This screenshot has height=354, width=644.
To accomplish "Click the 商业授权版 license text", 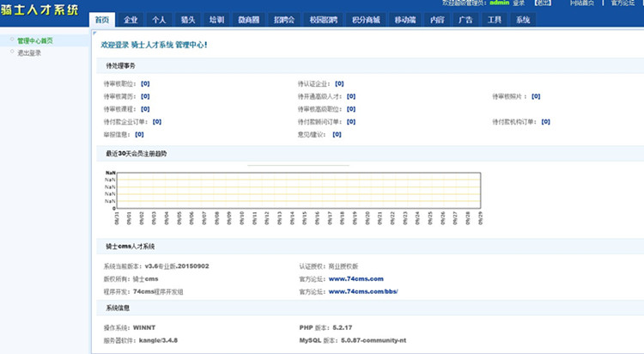I will [x=343, y=266].
